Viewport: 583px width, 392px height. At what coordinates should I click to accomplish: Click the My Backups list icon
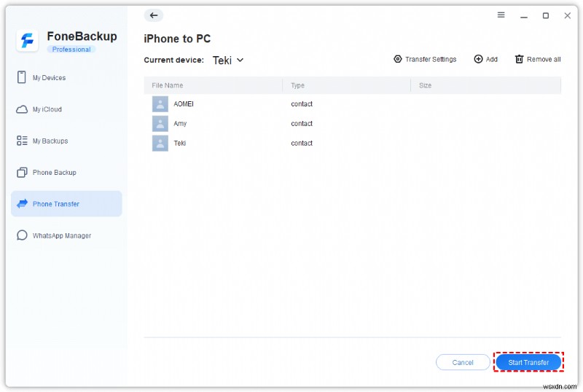(x=22, y=141)
